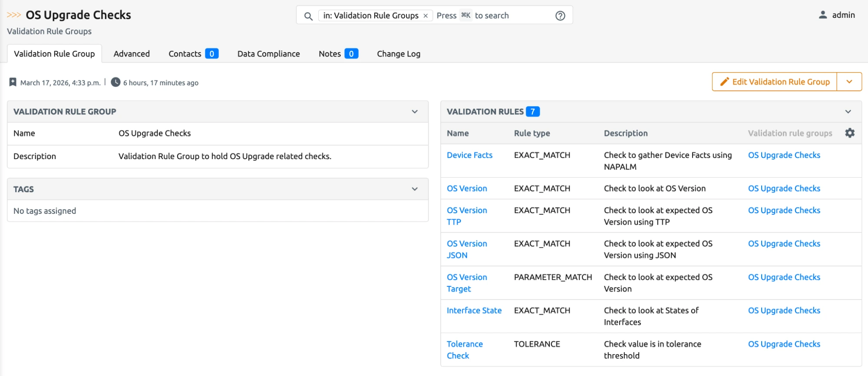Open dropdown beside Edit Validation Rule Group

click(x=849, y=82)
